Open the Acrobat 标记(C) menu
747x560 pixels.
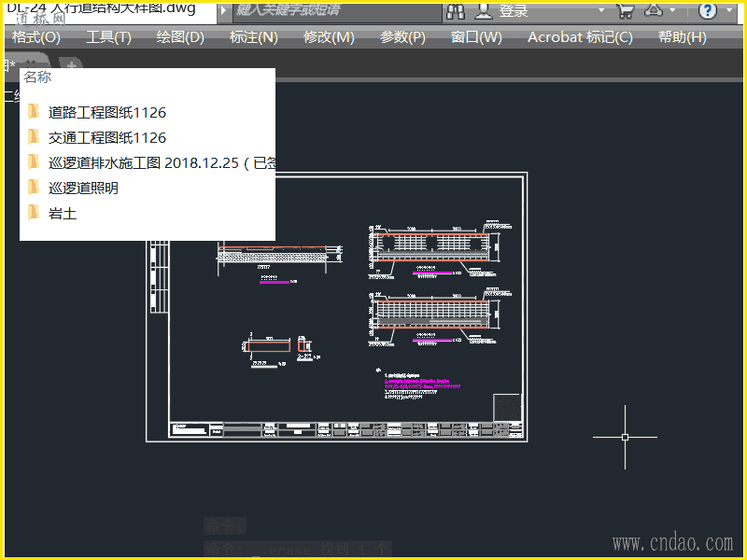click(580, 37)
